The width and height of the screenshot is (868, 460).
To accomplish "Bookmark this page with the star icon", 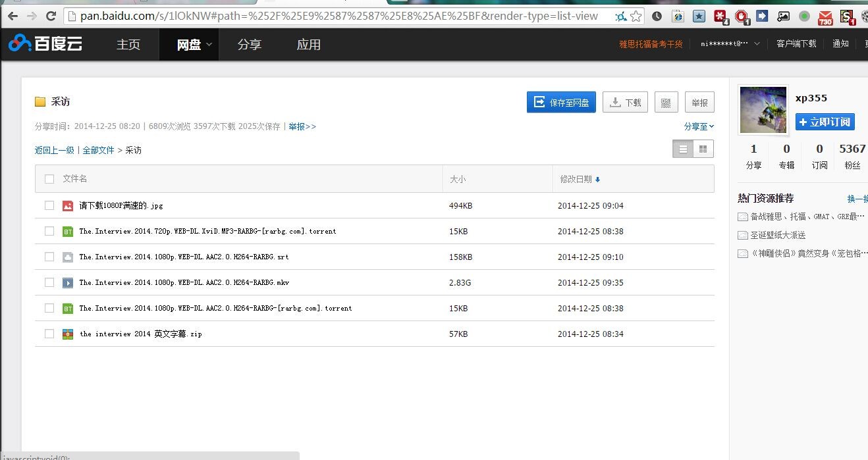I will tap(636, 16).
